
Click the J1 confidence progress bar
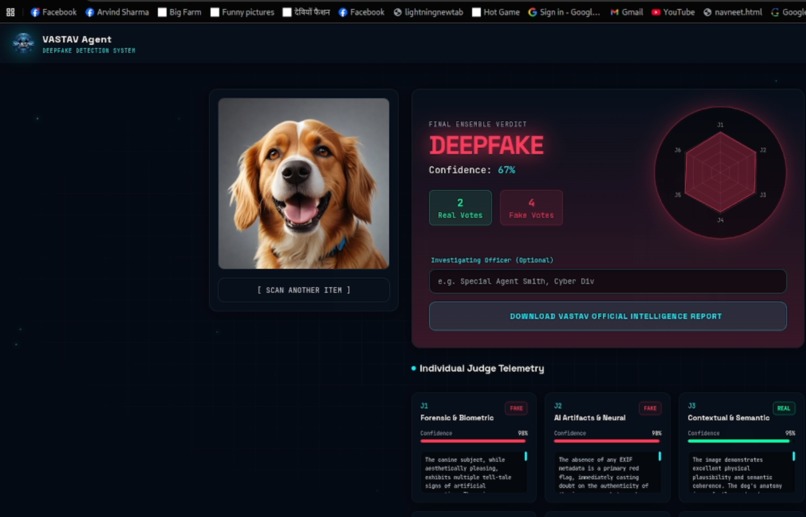[x=473, y=441]
